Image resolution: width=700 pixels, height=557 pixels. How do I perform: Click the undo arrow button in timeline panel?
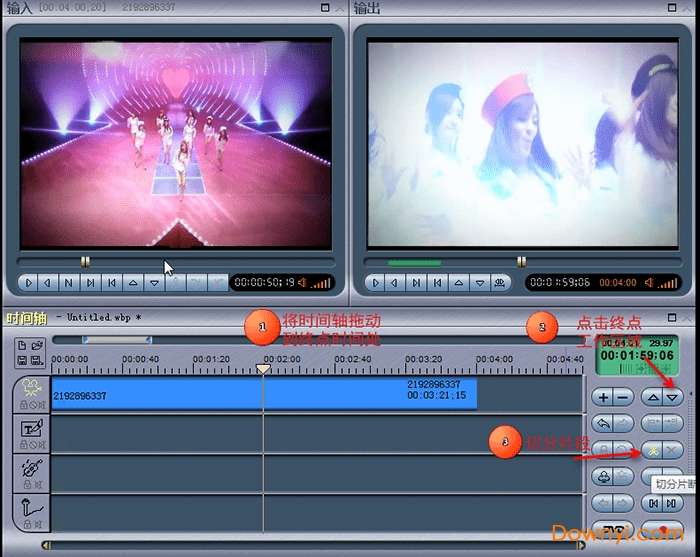pos(603,423)
